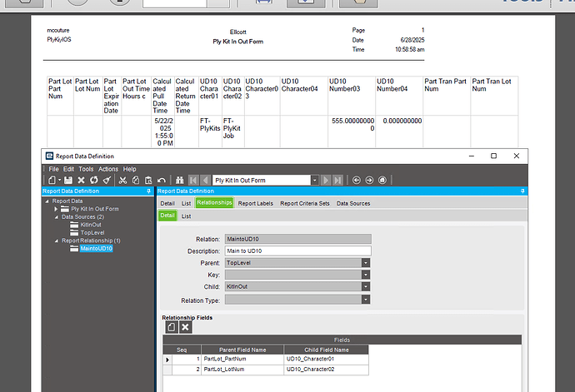Open the Edit menu
Image resolution: width=575 pixels, height=392 pixels.
[68, 169]
